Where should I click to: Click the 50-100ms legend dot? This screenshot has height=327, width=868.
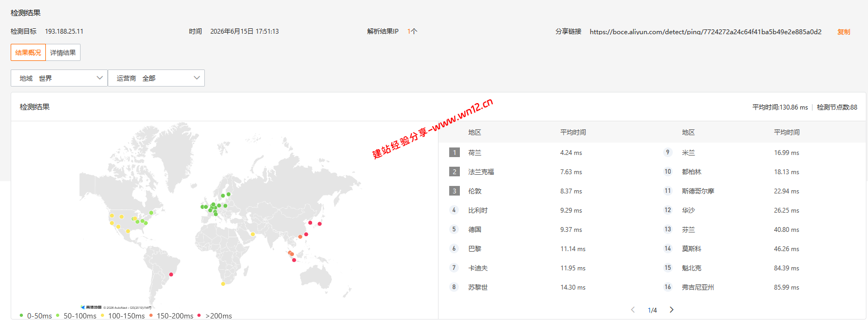(x=58, y=315)
